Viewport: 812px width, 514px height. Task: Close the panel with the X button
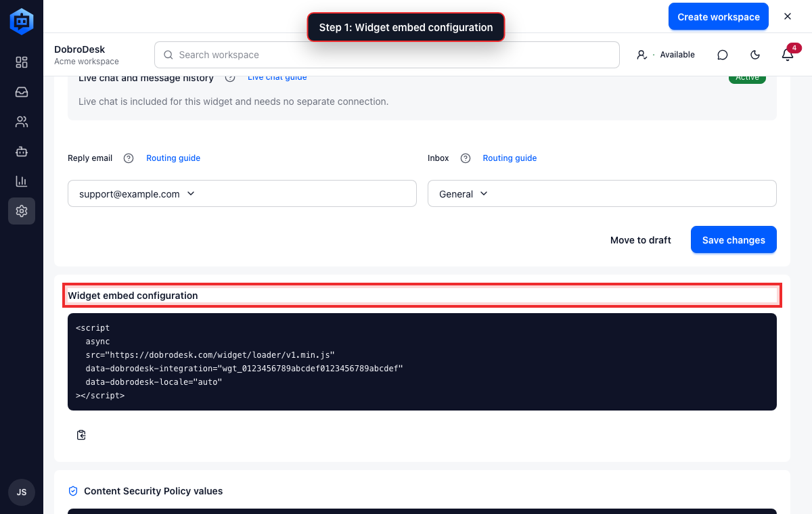coord(788,17)
